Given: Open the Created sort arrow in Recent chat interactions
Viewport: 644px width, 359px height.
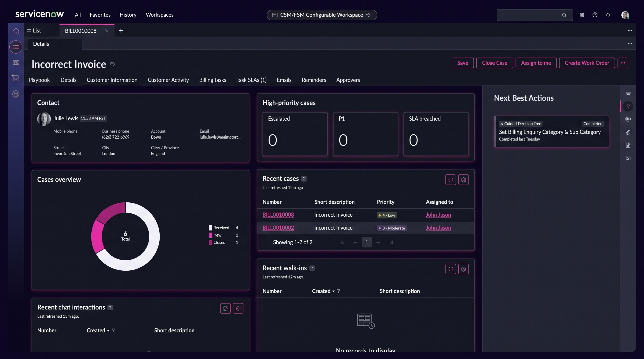Looking at the screenshot, I should (x=108, y=331).
